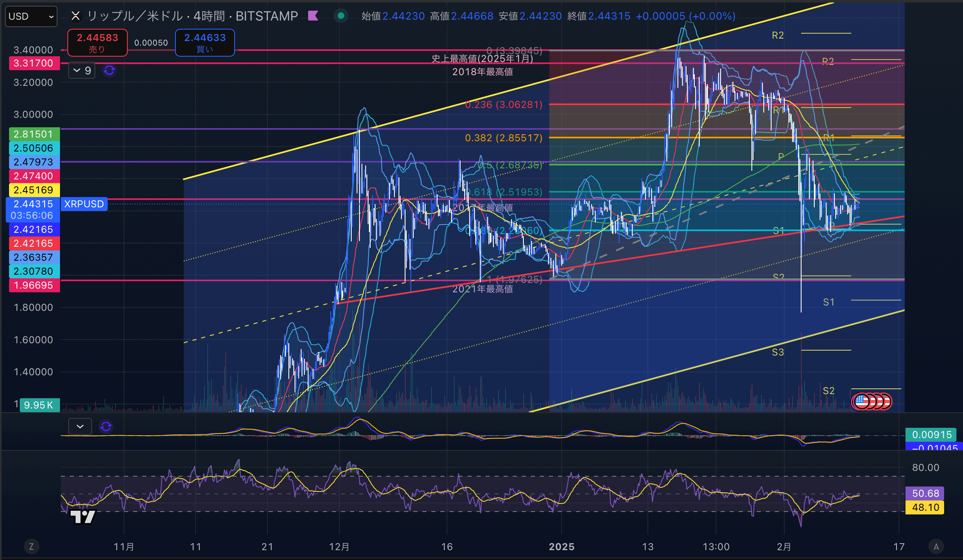This screenshot has width=963, height=560.
Task: Open the US economic events flag icons
Action: click(x=871, y=402)
